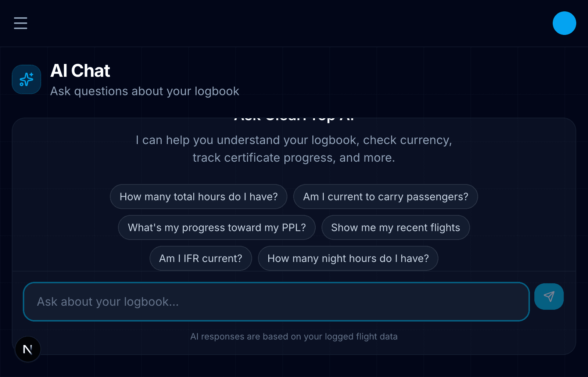Show your recent flights
This screenshot has width=588, height=377.
[395, 227]
